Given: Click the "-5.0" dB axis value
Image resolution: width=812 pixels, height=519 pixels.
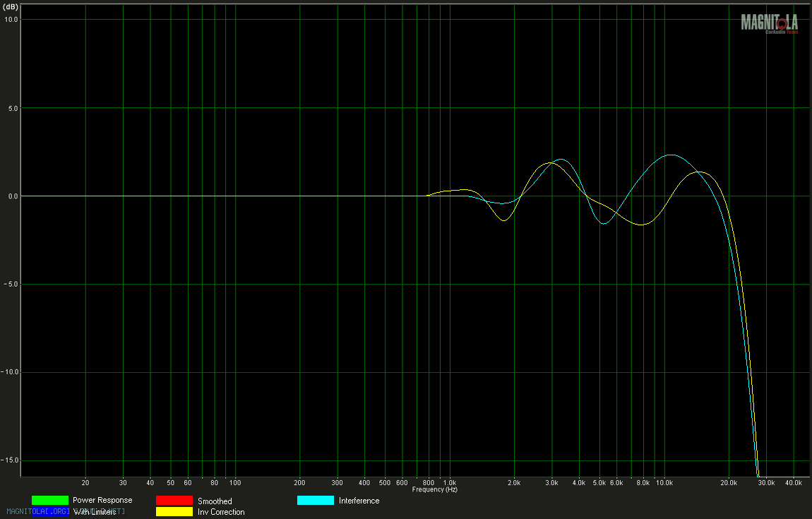Looking at the screenshot, I should (x=11, y=285).
